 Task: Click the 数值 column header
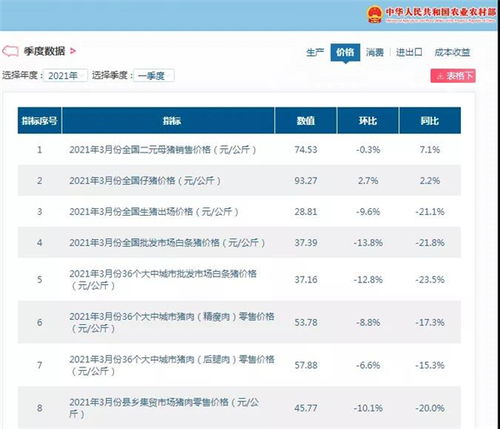click(306, 120)
